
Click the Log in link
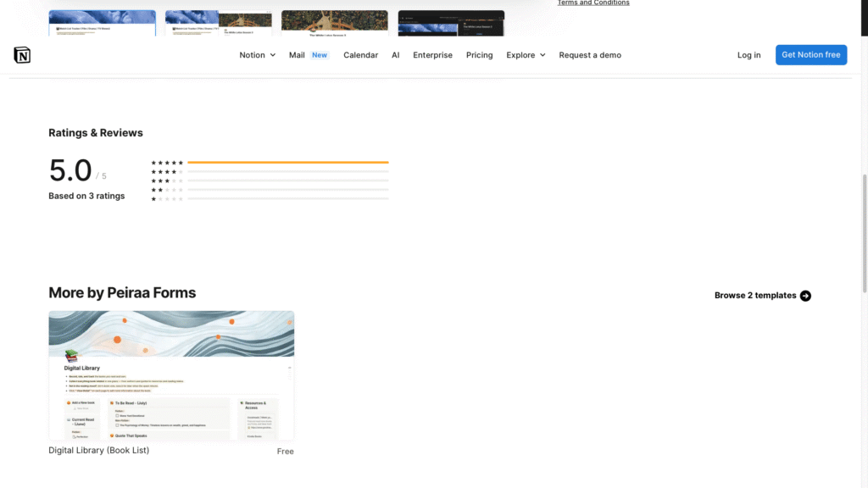(x=748, y=55)
